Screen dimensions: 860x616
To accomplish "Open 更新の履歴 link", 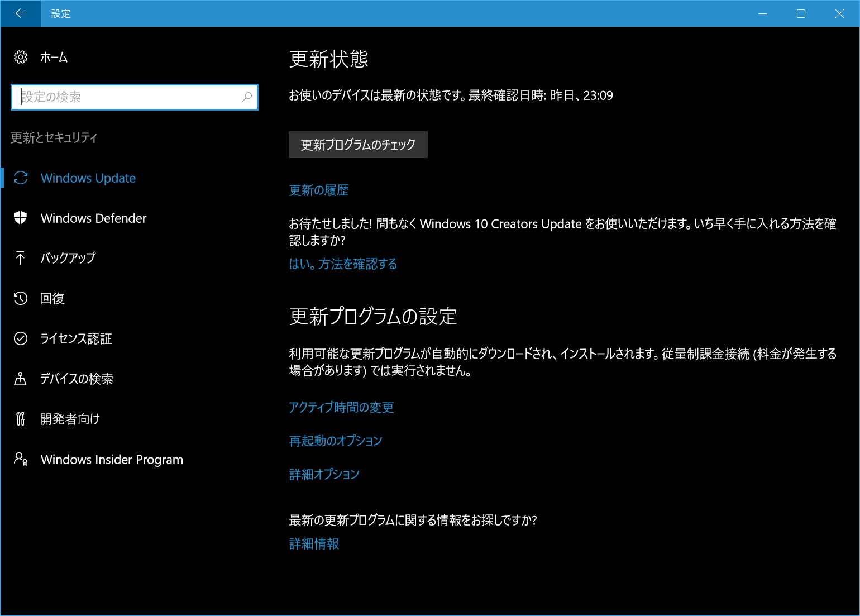I will click(x=319, y=190).
